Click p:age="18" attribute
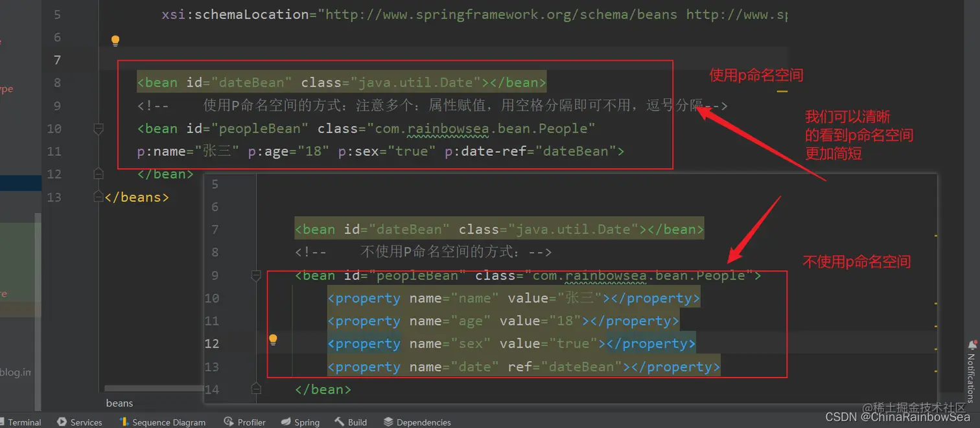 [x=289, y=152]
